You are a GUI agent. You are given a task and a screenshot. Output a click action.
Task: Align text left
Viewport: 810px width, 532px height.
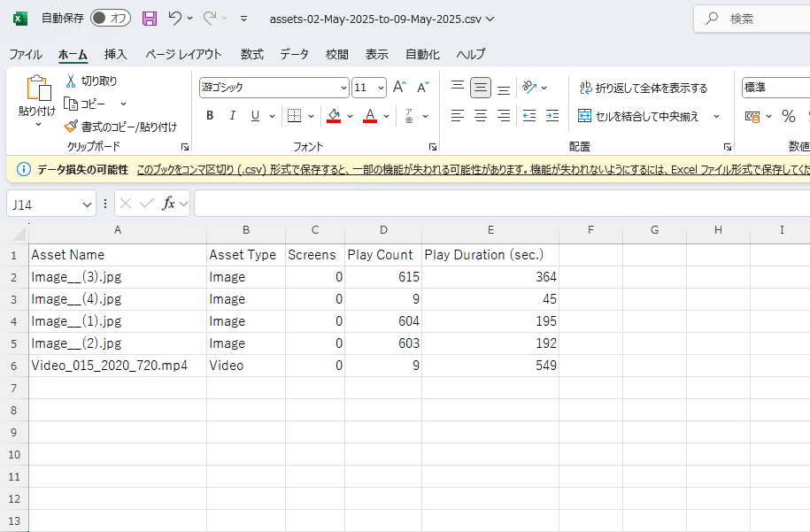tap(457, 116)
